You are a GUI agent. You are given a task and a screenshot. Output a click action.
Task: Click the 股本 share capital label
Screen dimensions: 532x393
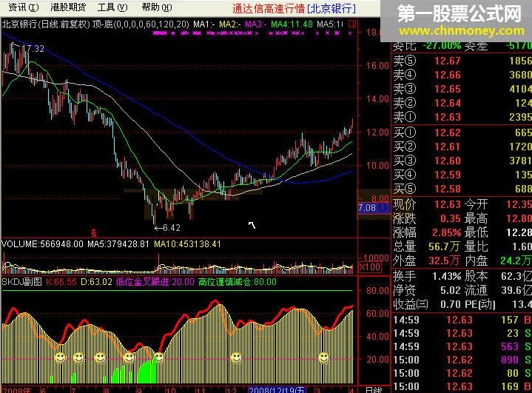(476, 276)
